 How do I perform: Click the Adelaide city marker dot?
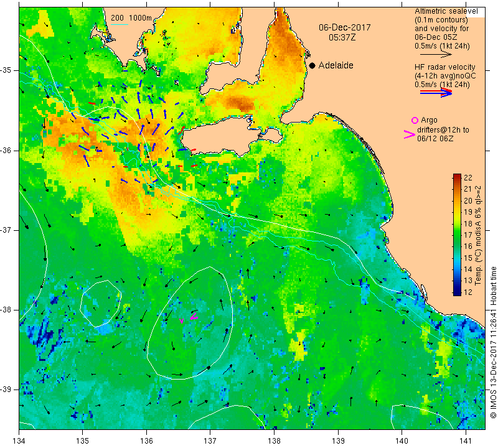pyautogui.click(x=312, y=65)
